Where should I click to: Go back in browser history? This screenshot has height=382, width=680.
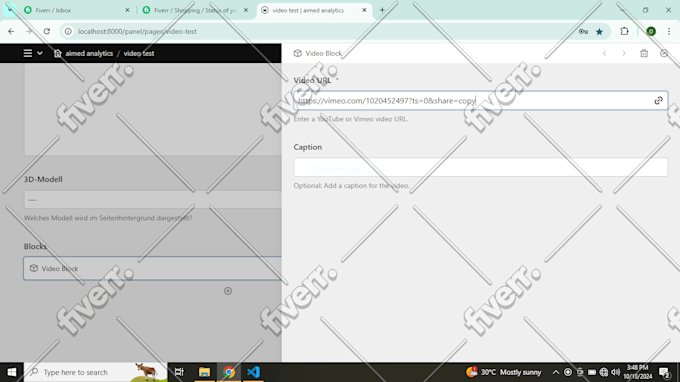(11, 31)
